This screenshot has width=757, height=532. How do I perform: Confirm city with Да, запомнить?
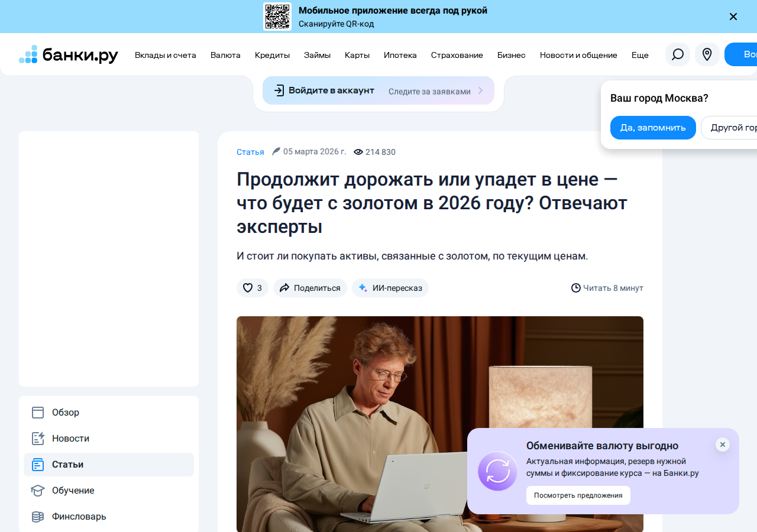coord(653,128)
